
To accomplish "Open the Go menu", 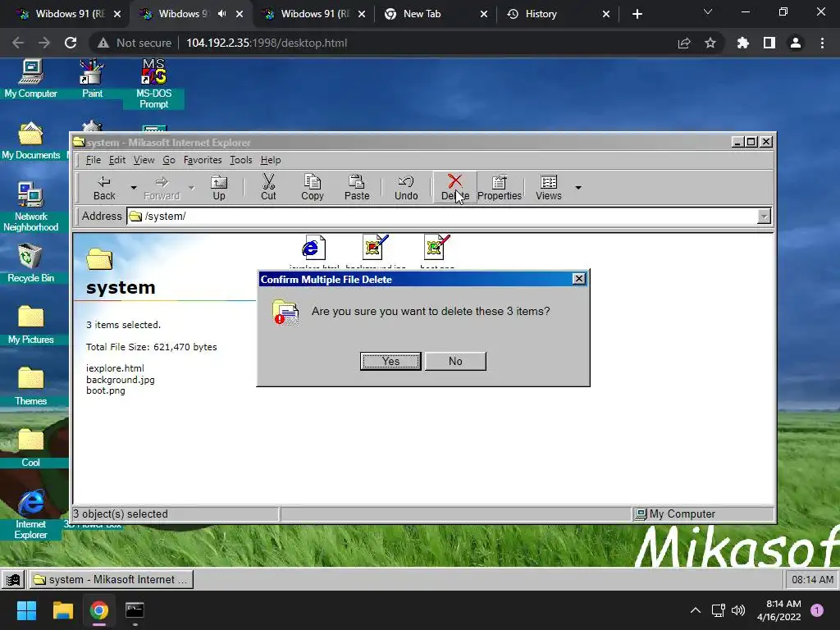I will tap(169, 160).
